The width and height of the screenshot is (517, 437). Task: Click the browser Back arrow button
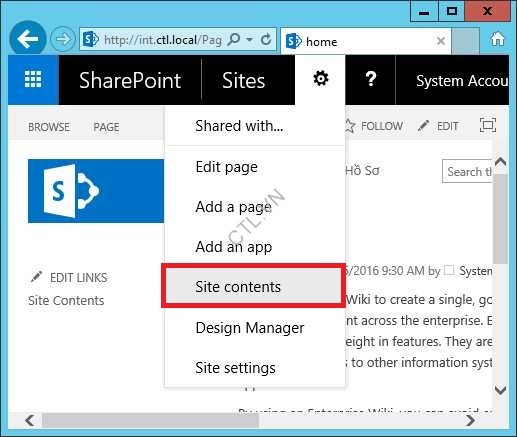[28, 39]
